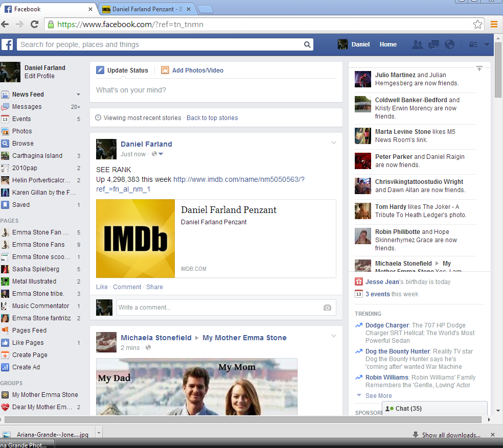Image resolution: width=503 pixels, height=448 pixels.
Task: Click Show all downloads
Action: pyautogui.click(x=451, y=435)
